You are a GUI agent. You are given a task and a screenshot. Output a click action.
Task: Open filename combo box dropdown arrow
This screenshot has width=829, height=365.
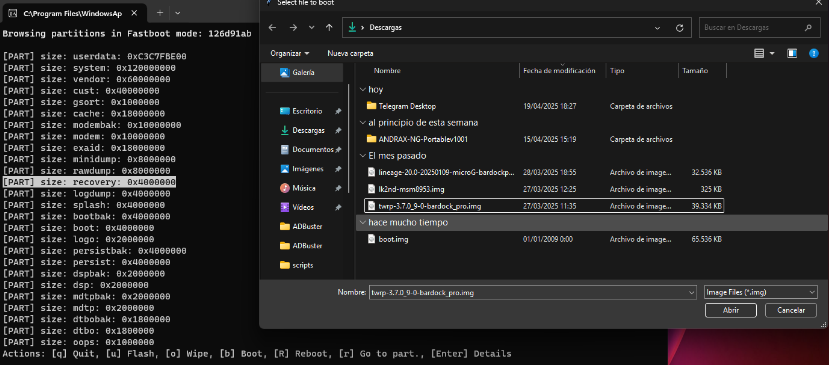[692, 293]
